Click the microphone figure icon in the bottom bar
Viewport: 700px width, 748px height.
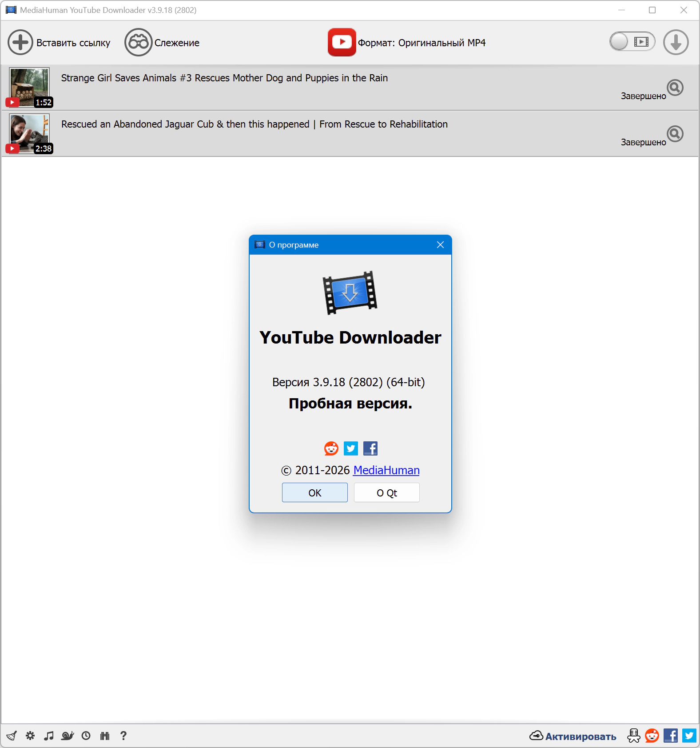[634, 736]
